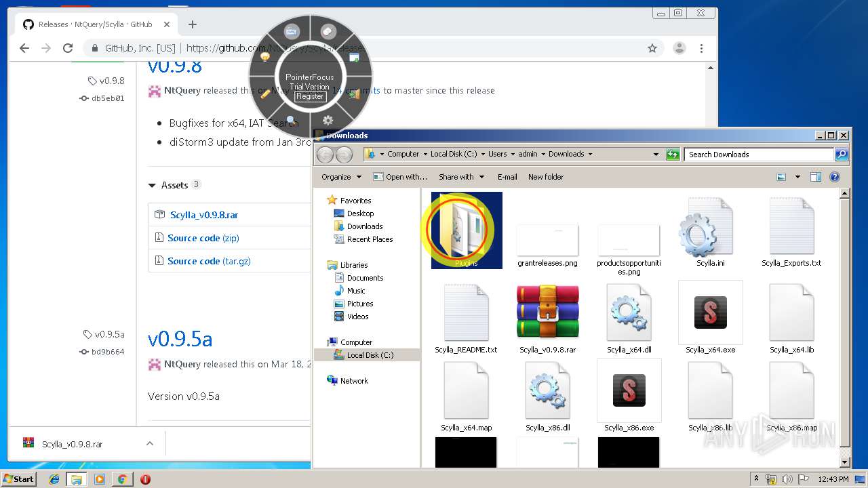Select the Plugins folder
The height and width of the screenshot is (488, 868).
point(467,230)
